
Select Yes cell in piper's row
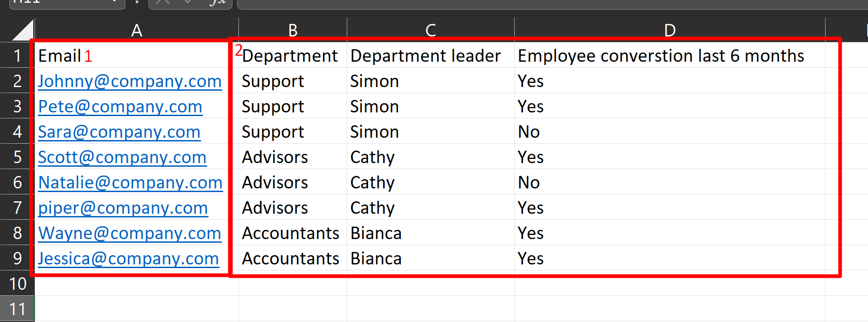(670, 207)
